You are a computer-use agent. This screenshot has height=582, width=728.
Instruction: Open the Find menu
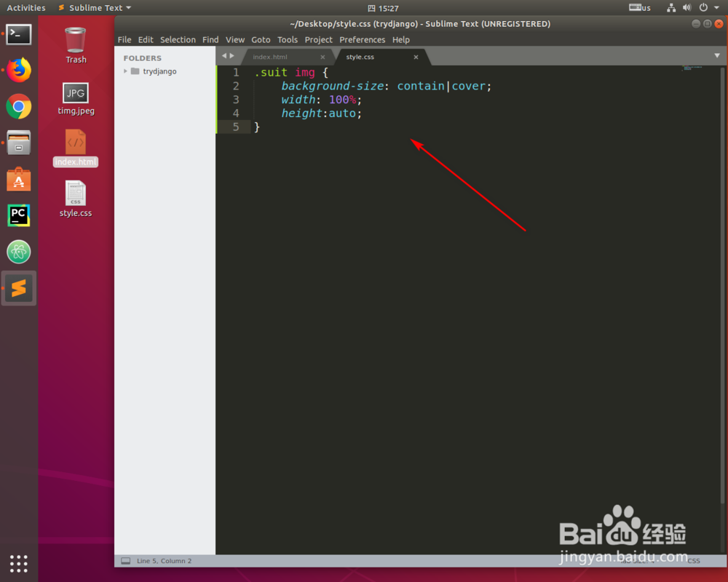pyautogui.click(x=210, y=40)
